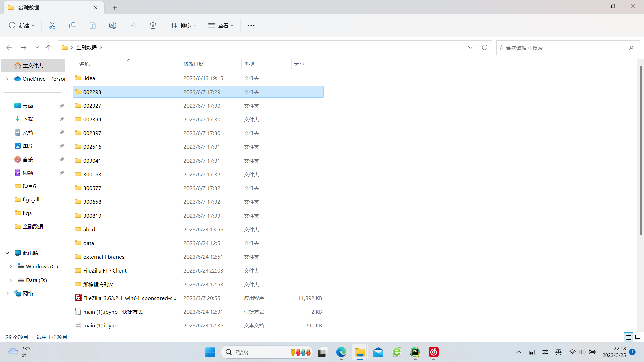The height and width of the screenshot is (362, 644).
Task: Open the three-dot more options menu
Action: pos(251,25)
